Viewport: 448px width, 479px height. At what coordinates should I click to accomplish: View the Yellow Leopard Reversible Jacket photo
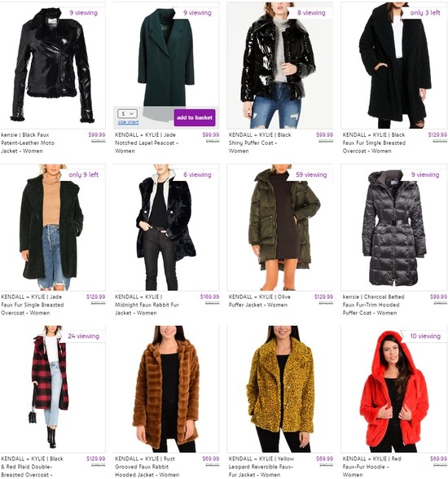279,389
